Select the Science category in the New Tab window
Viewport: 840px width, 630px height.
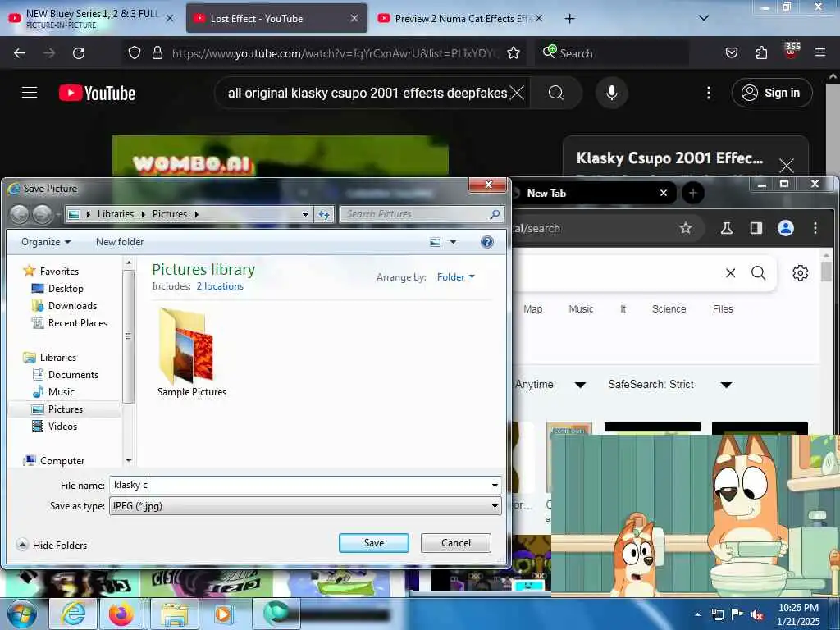669,309
